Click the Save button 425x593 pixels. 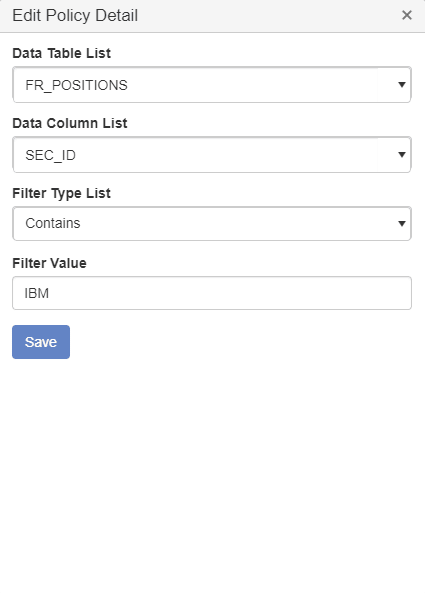click(x=41, y=342)
